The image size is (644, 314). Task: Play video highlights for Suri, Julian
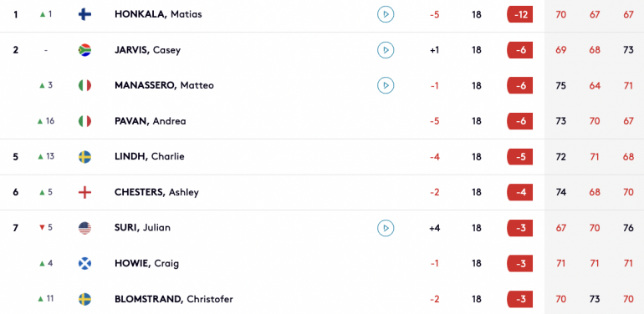pos(386,228)
